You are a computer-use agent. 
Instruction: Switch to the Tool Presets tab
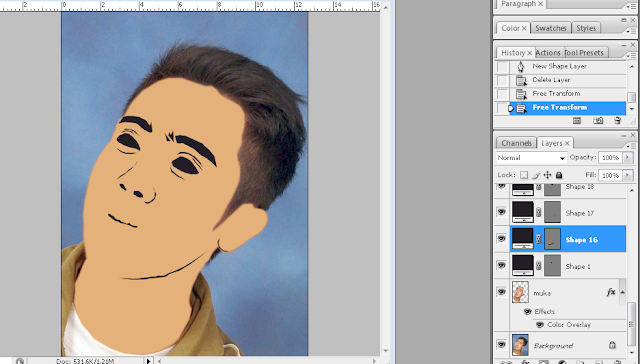coord(584,53)
